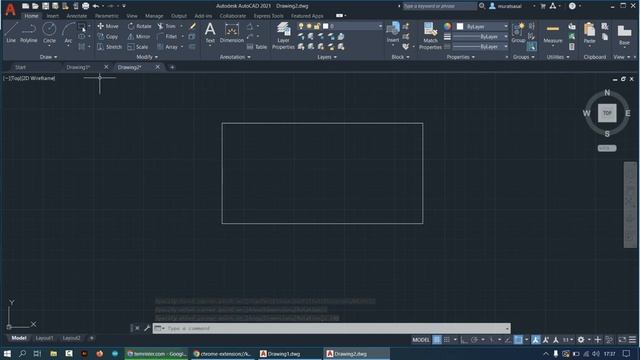Viewport: 640px width, 360px height.
Task: Click the Base view icon
Action: click(624, 32)
